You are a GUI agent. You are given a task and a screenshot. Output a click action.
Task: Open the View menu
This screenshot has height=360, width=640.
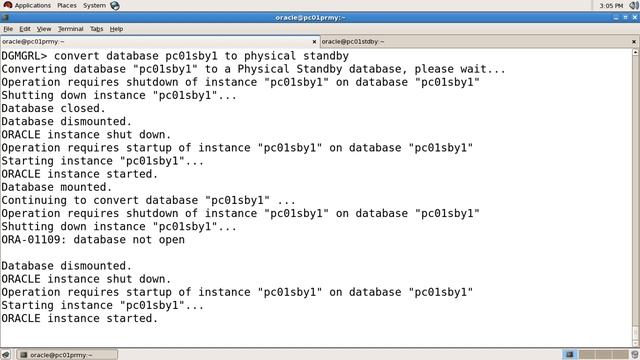click(44, 29)
